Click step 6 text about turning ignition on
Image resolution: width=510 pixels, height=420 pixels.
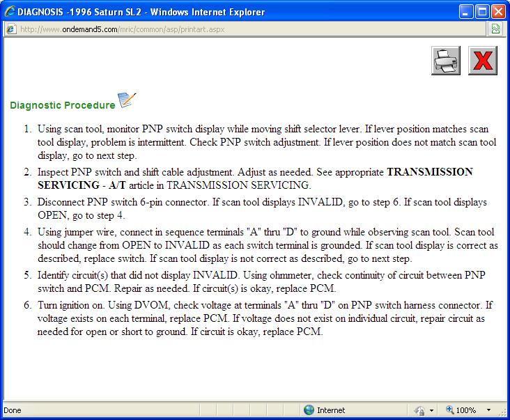(265, 318)
